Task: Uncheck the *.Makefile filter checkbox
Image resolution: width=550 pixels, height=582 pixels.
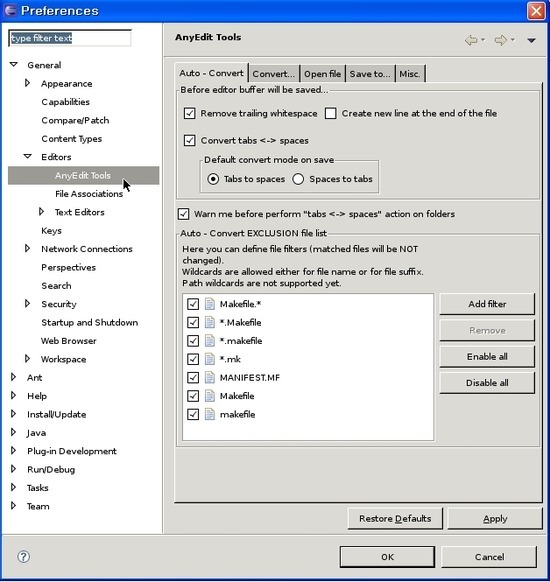Action: 193,322
